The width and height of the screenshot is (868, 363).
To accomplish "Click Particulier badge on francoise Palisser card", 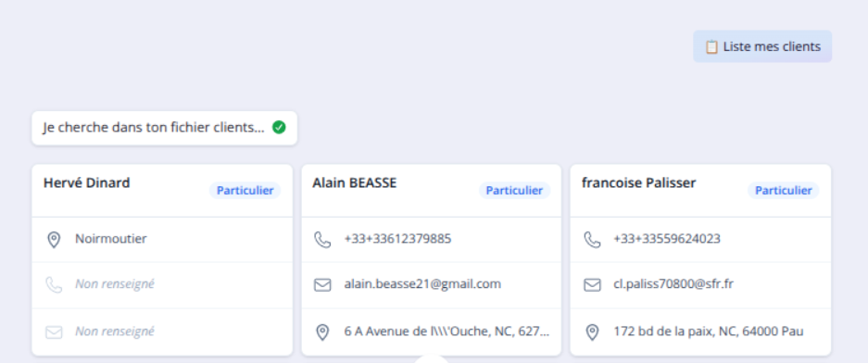I will 784,191.
